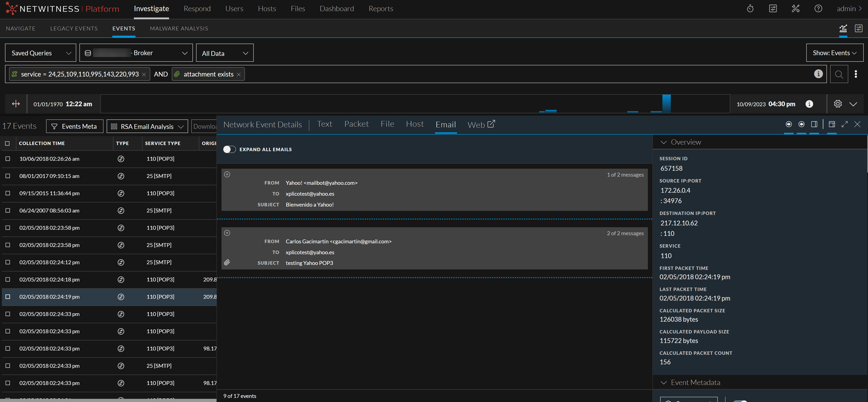Open the RSA Email Analysis column group dropdown
The image size is (868, 402).
click(x=147, y=126)
